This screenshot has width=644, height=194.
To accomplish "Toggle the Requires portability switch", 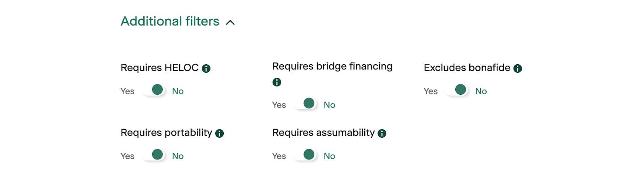I will point(155,155).
